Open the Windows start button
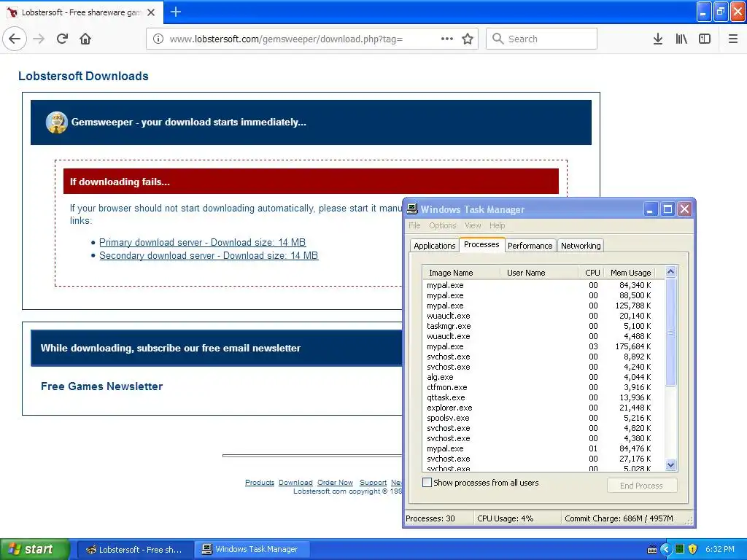Image resolution: width=747 pixels, height=560 pixels. click(34, 550)
